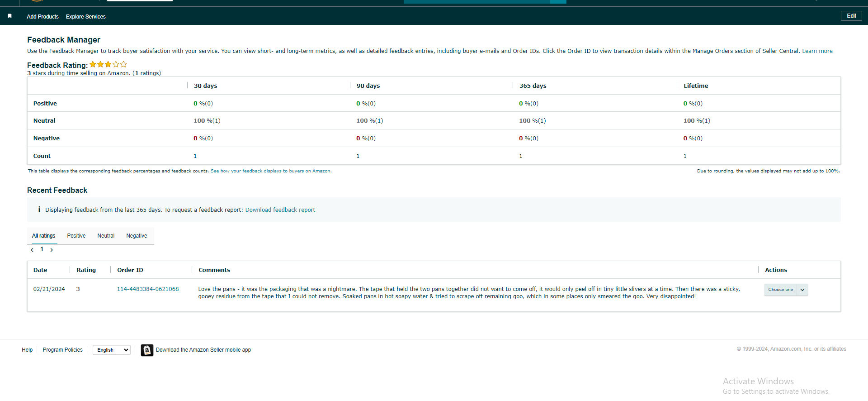The image size is (868, 401).
Task: Click the Rating column header
Action: point(86,270)
